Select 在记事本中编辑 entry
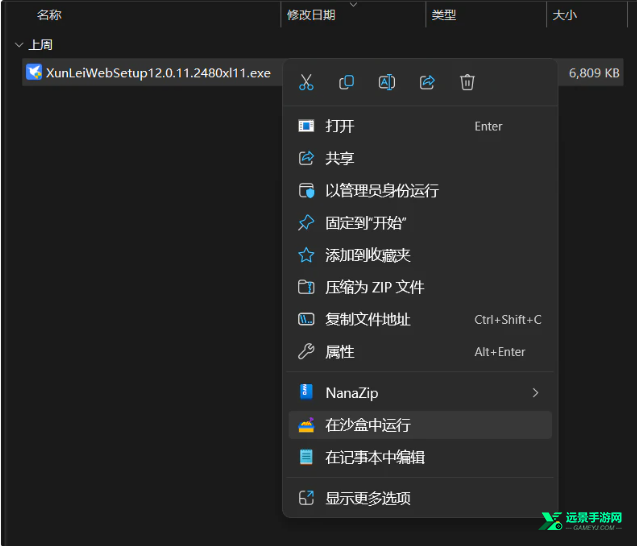The width and height of the screenshot is (637, 546). 420,457
